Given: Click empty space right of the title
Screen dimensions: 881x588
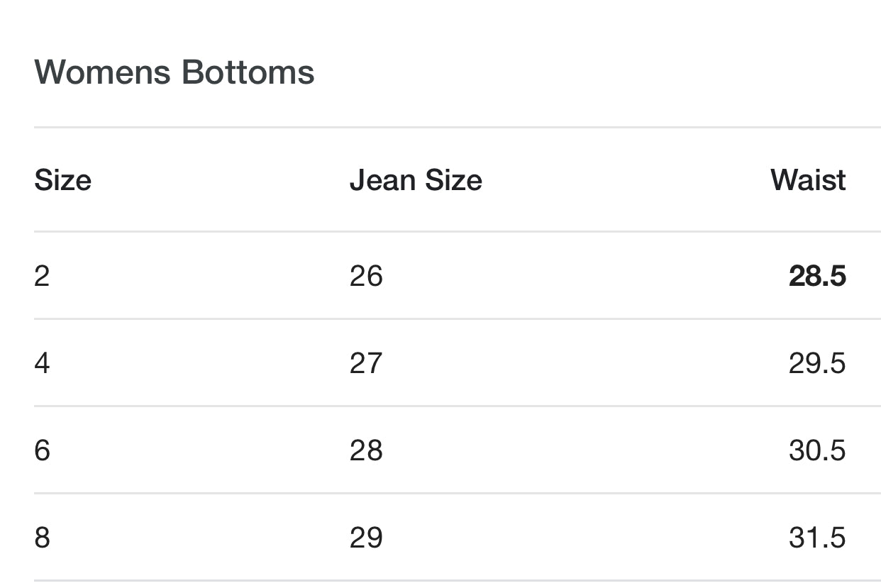Looking at the screenshot, I should click(596, 72).
